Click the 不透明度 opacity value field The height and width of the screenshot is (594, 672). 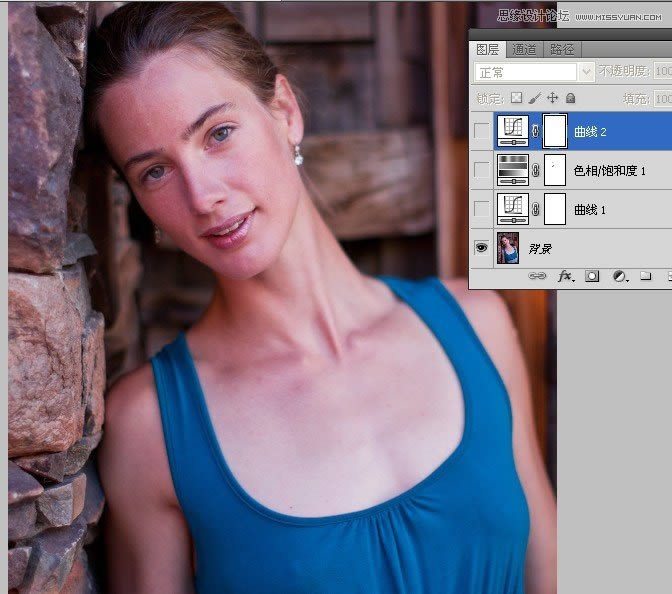click(x=661, y=72)
